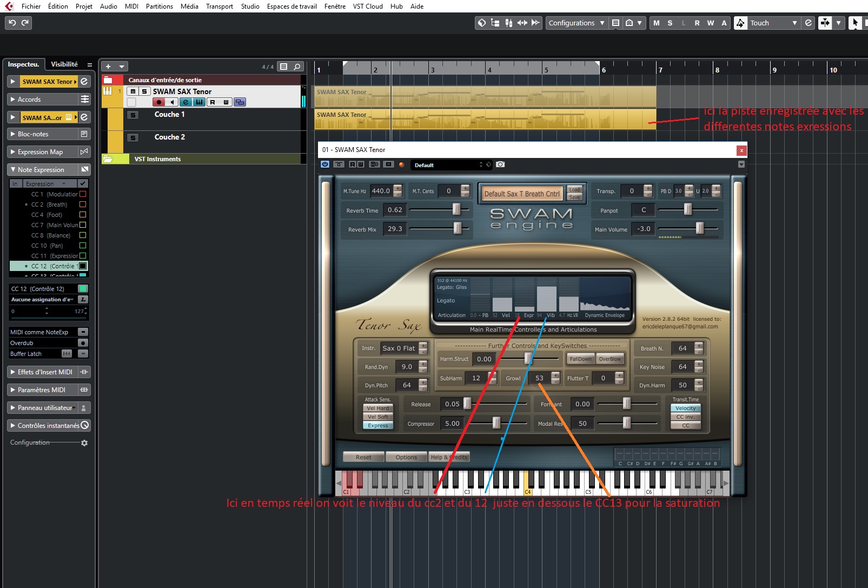This screenshot has width=868, height=588.
Task: Toggle the bypass power icon of the SWAM plugin
Action: point(325,164)
